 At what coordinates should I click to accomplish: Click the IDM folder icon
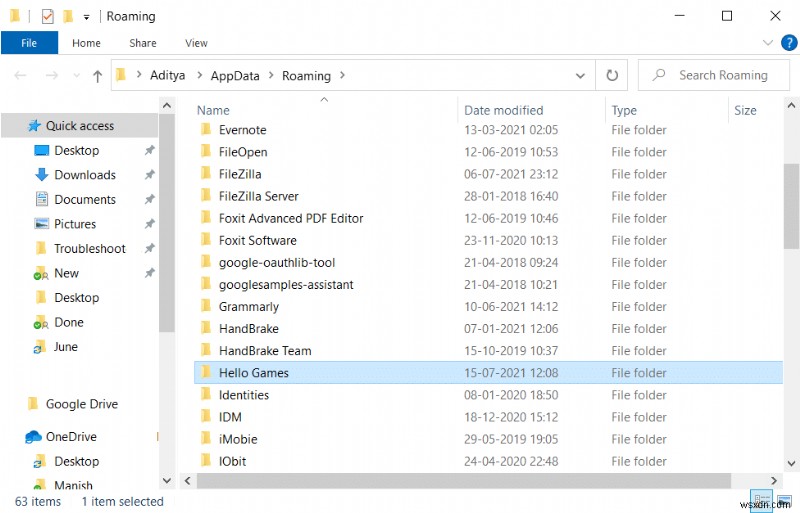point(206,417)
